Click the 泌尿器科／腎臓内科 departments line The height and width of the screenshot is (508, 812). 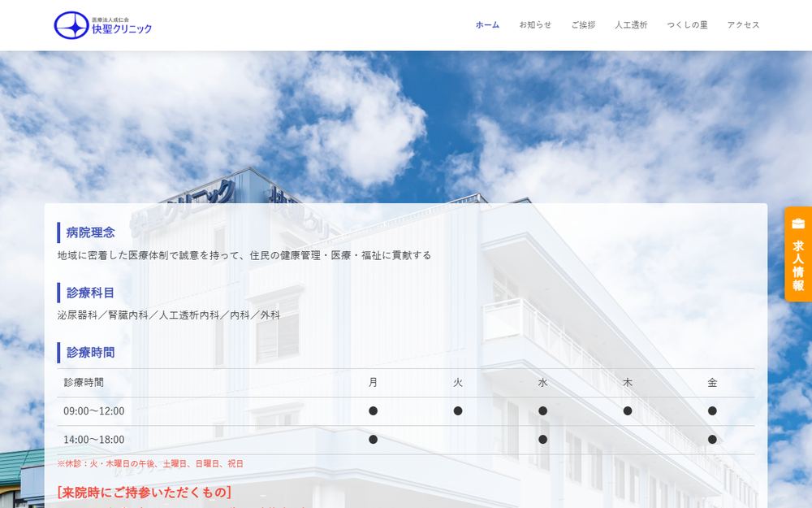tap(169, 315)
